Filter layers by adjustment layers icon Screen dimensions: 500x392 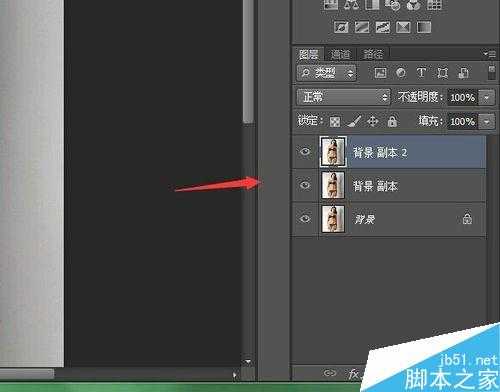point(401,73)
